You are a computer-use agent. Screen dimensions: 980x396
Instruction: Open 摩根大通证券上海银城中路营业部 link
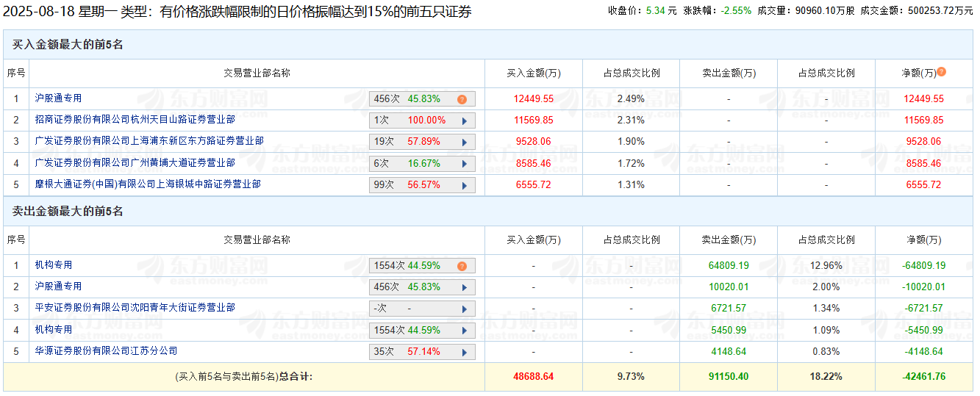(x=147, y=184)
